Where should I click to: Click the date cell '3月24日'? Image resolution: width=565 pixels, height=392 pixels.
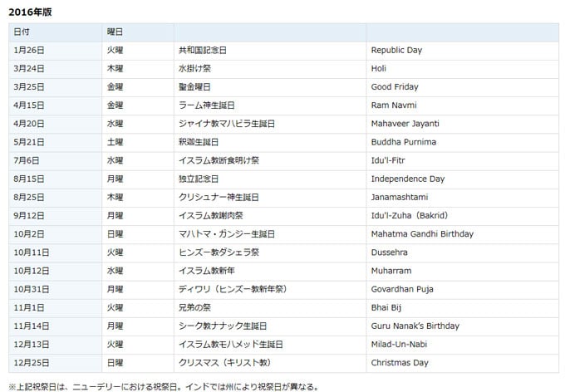[x=56, y=69]
